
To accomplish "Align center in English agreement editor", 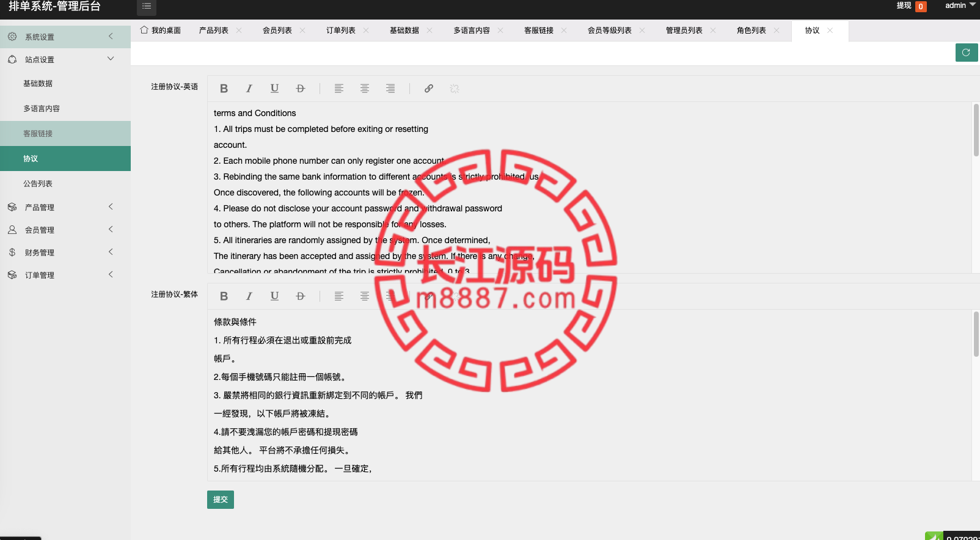I will point(365,89).
